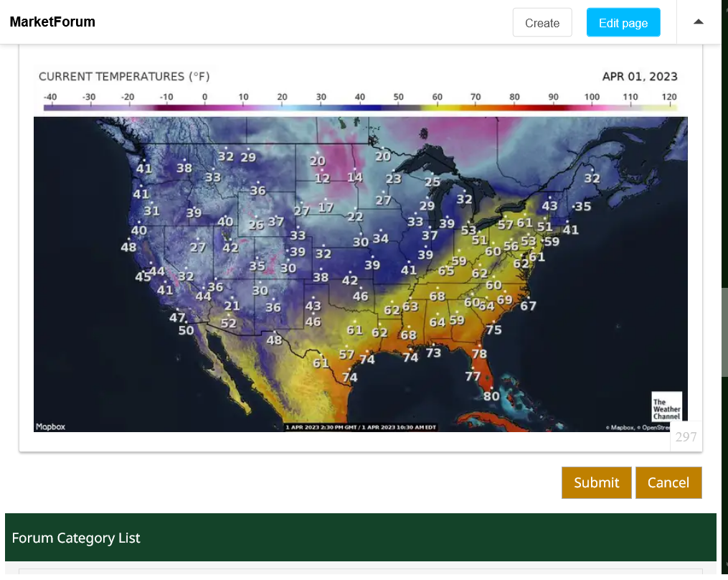This screenshot has height=580, width=728.
Task: Click the page scrollbar thumb on right
Action: click(x=724, y=332)
